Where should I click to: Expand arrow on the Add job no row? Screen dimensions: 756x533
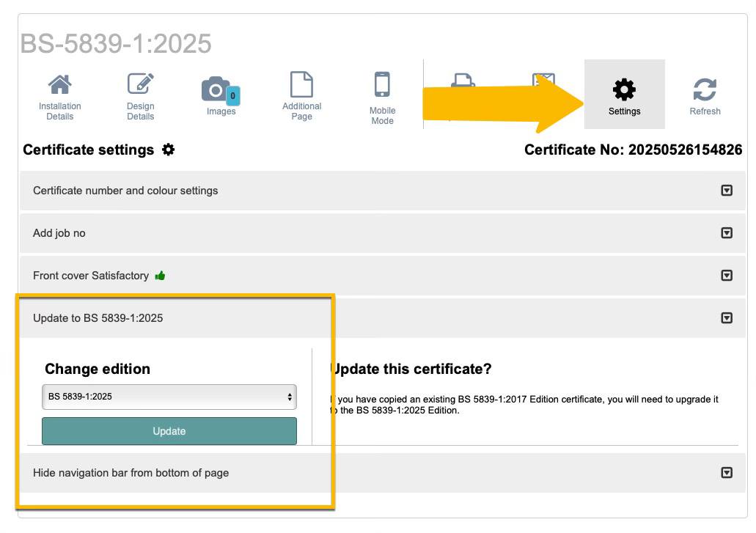pos(727,232)
